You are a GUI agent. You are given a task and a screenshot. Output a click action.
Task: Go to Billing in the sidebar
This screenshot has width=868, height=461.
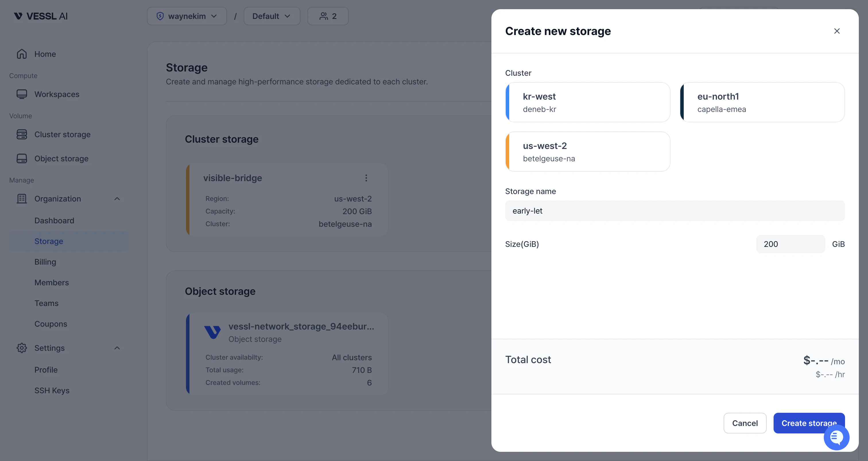45,262
